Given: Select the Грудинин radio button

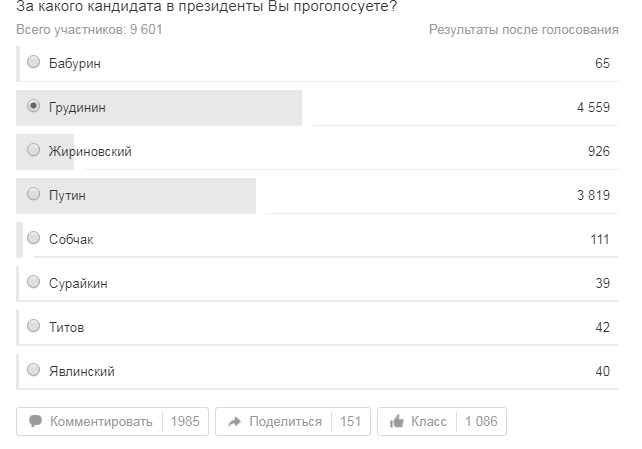Looking at the screenshot, I should 34,106.
